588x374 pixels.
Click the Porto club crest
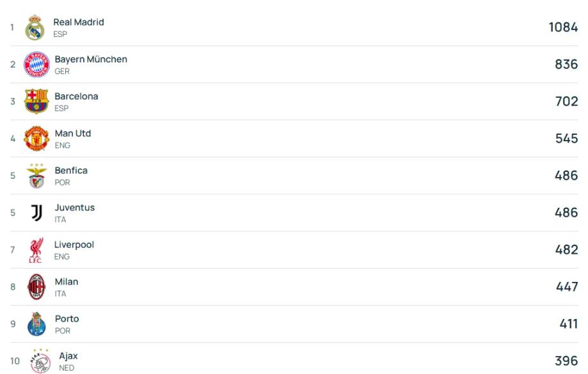tap(36, 323)
